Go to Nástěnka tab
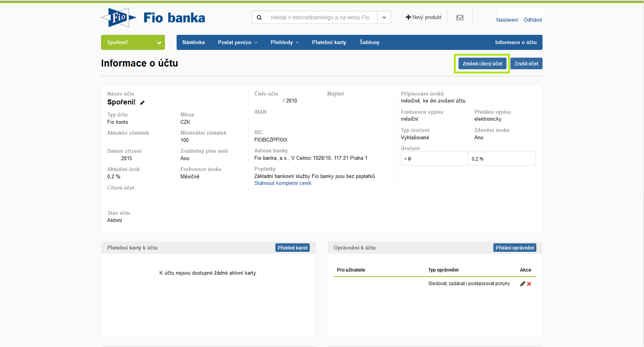 pyautogui.click(x=193, y=42)
